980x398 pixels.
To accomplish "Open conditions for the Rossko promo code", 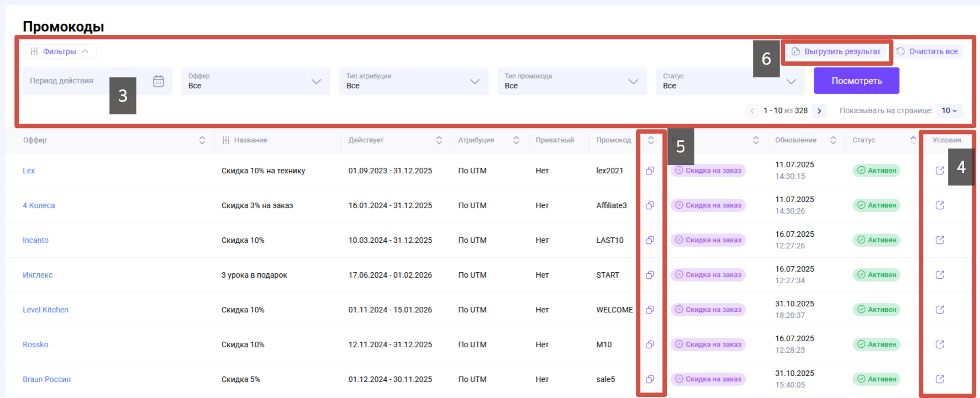I will click(x=939, y=344).
